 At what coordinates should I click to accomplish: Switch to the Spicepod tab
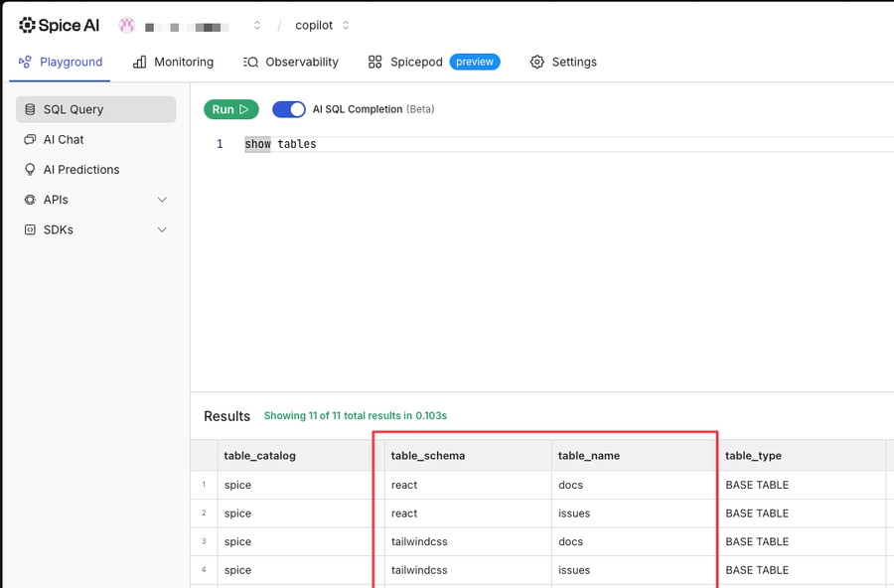tap(415, 62)
